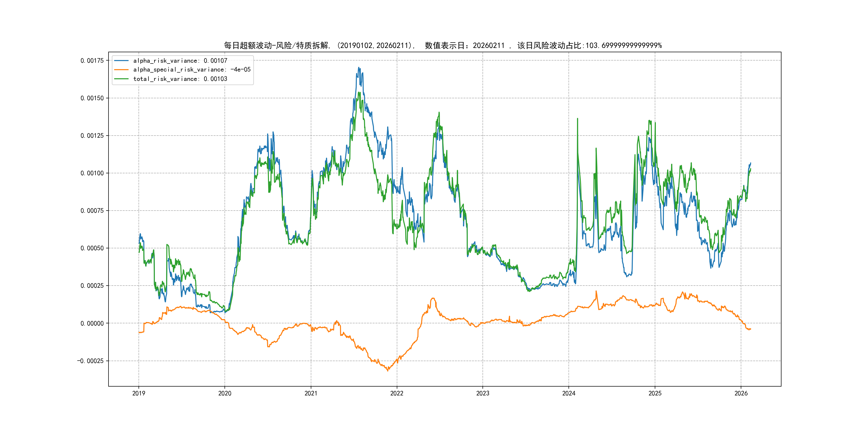Click the 2019 x-axis tick label
The width and height of the screenshot is (868, 434).
139,393
